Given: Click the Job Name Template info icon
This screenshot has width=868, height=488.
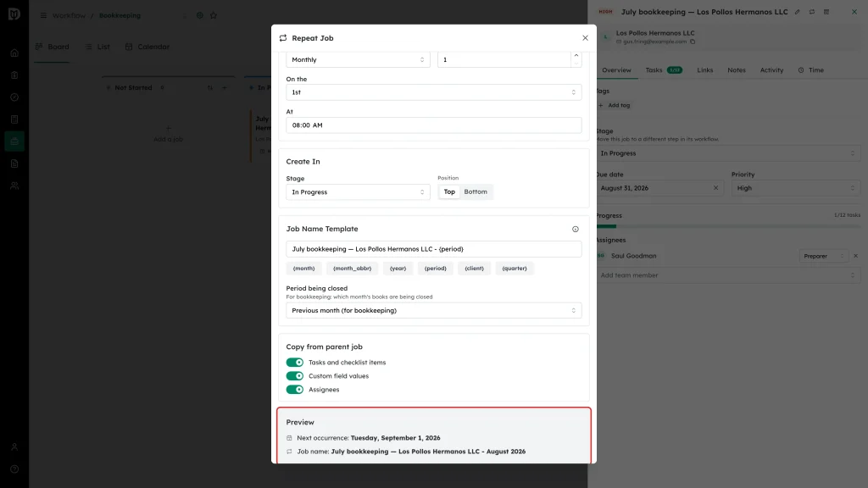Looking at the screenshot, I should click(576, 229).
